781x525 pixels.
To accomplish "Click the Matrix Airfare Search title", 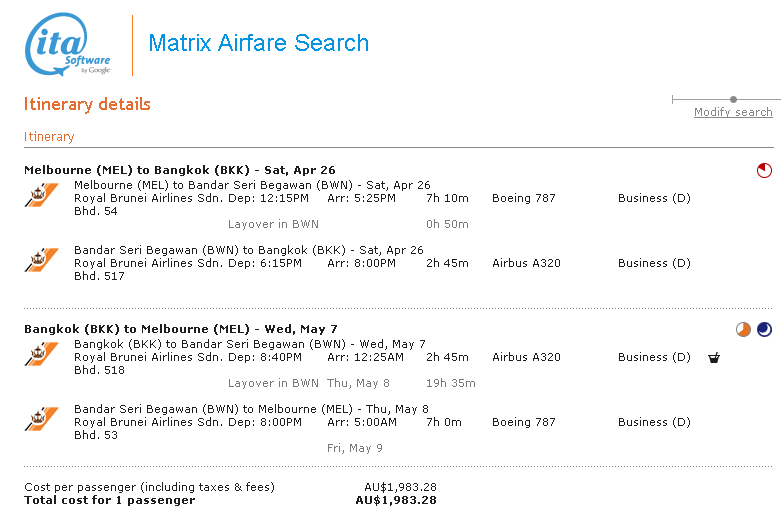I will (258, 43).
